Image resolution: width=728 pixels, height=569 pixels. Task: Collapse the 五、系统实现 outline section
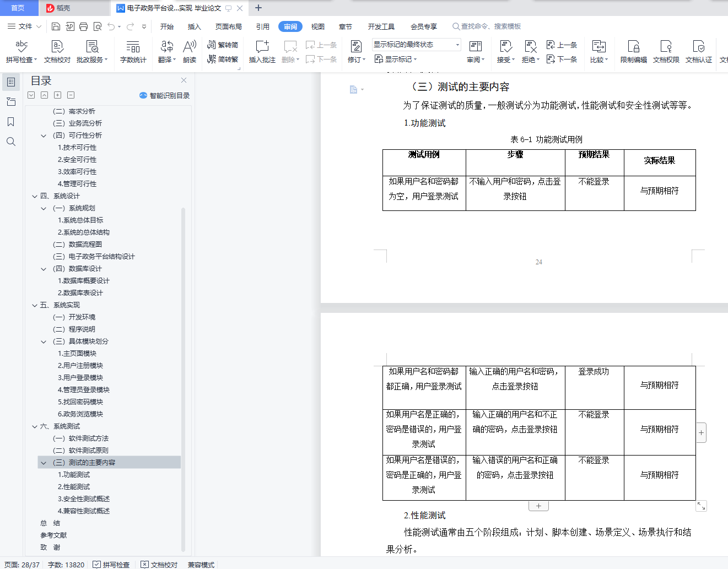click(x=35, y=305)
